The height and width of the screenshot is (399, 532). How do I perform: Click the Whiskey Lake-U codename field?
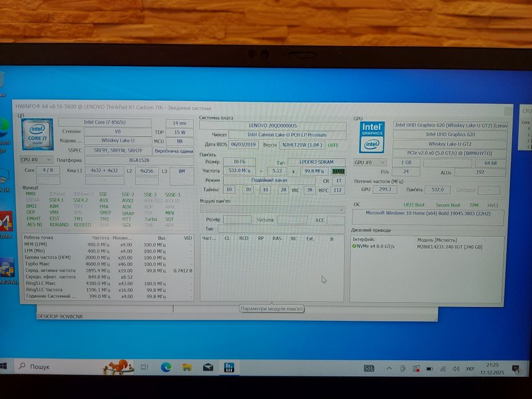pos(117,140)
